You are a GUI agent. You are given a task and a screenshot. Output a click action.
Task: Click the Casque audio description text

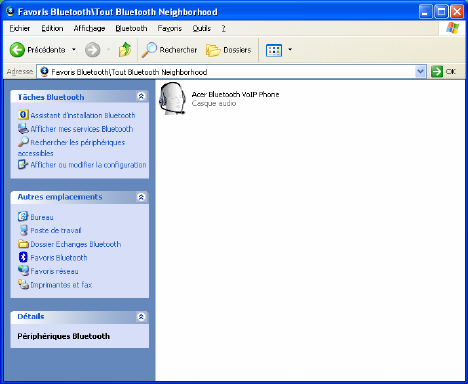pos(214,104)
